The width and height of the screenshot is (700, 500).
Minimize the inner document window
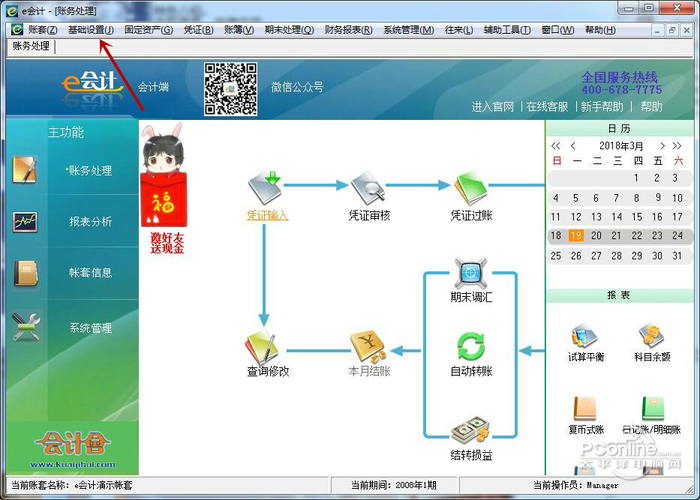click(657, 30)
